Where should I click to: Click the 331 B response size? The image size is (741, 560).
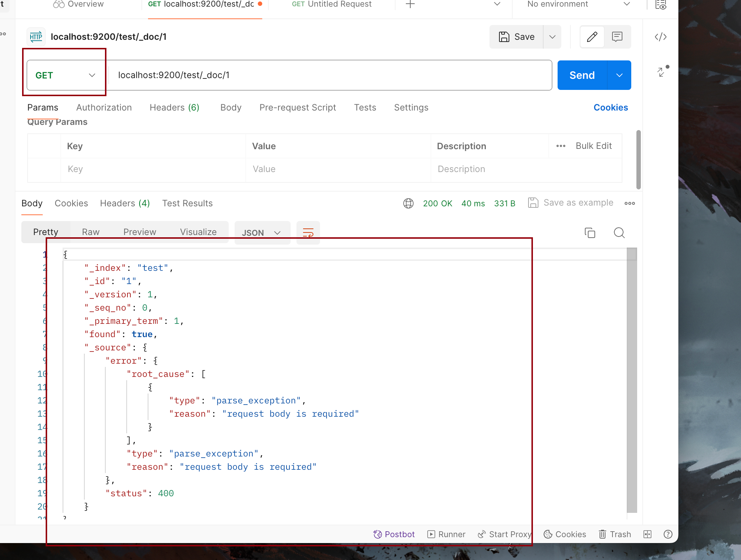click(505, 203)
